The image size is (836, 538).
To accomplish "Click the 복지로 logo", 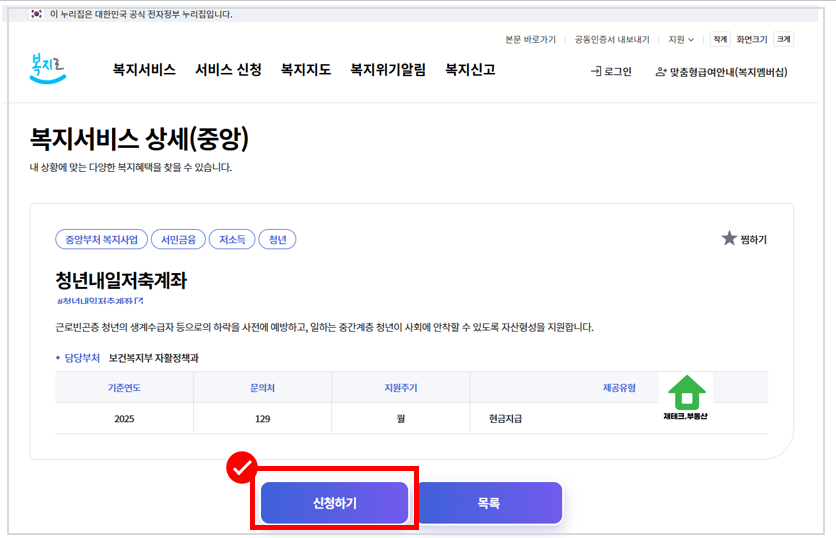I will click(x=47, y=69).
